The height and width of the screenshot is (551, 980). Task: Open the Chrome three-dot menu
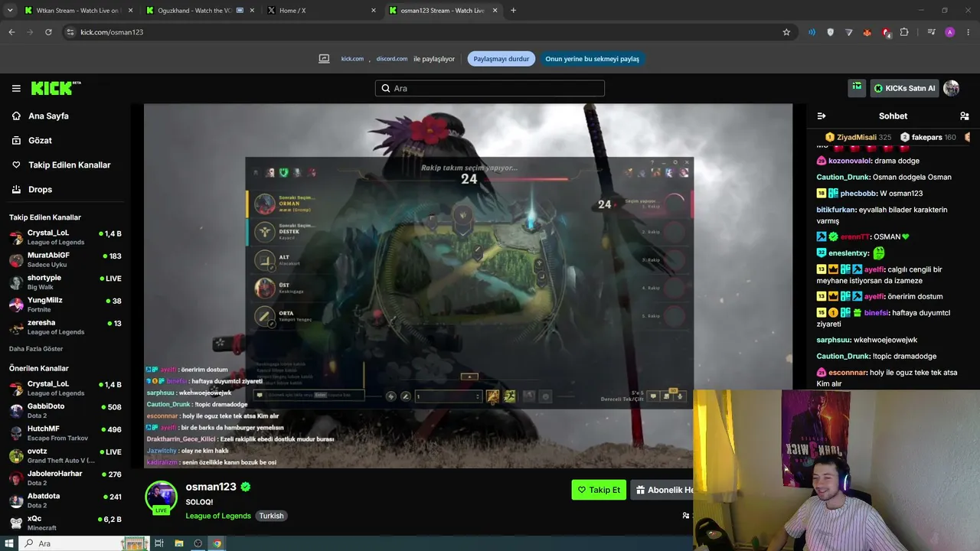point(969,32)
